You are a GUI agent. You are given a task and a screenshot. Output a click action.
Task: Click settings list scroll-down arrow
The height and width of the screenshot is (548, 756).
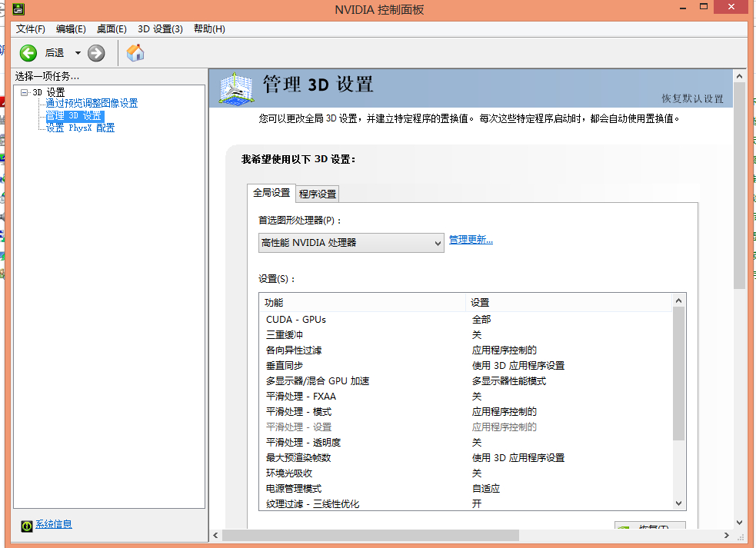(x=679, y=503)
